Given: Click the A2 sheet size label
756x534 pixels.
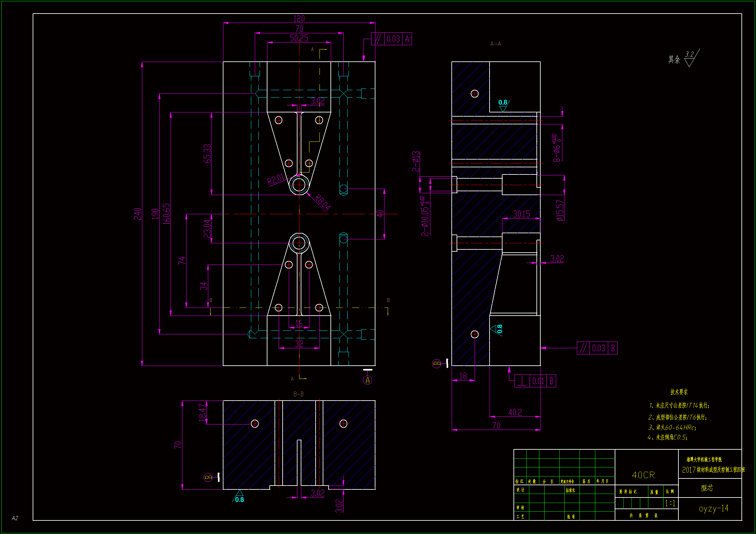Looking at the screenshot, I should (x=15, y=518).
